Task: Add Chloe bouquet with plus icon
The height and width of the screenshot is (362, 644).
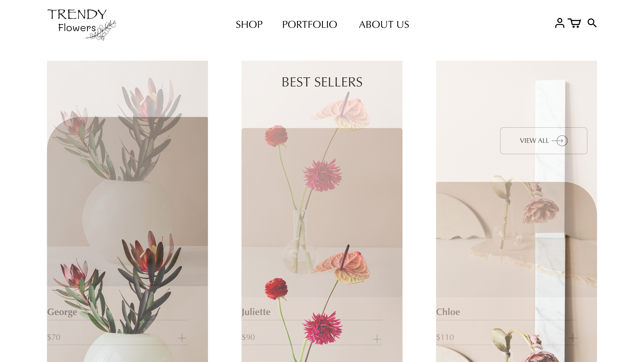Action: tap(573, 338)
